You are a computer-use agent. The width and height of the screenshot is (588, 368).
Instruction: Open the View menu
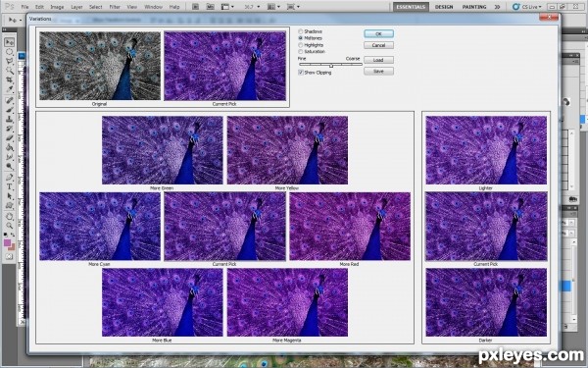coord(132,7)
